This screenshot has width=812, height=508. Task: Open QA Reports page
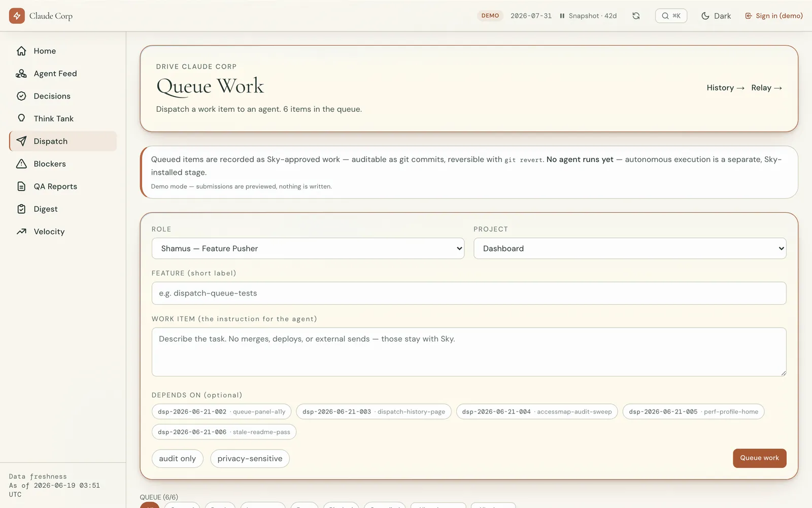pos(63,186)
